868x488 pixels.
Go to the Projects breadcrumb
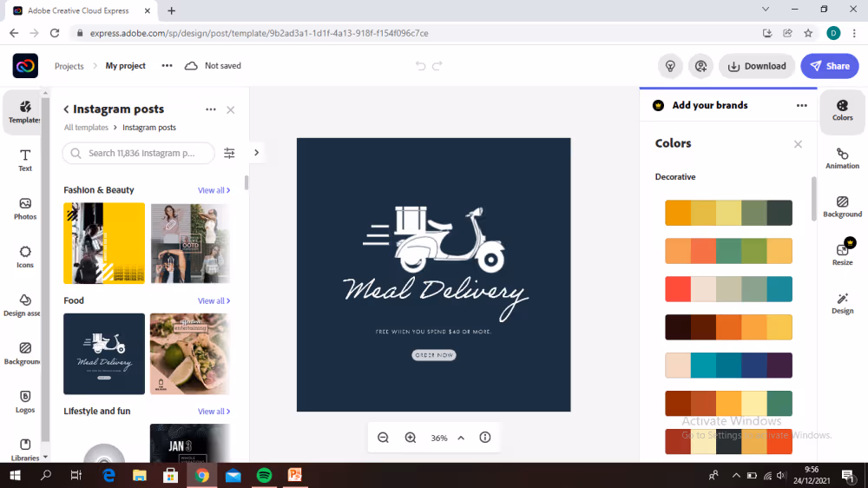tap(69, 66)
